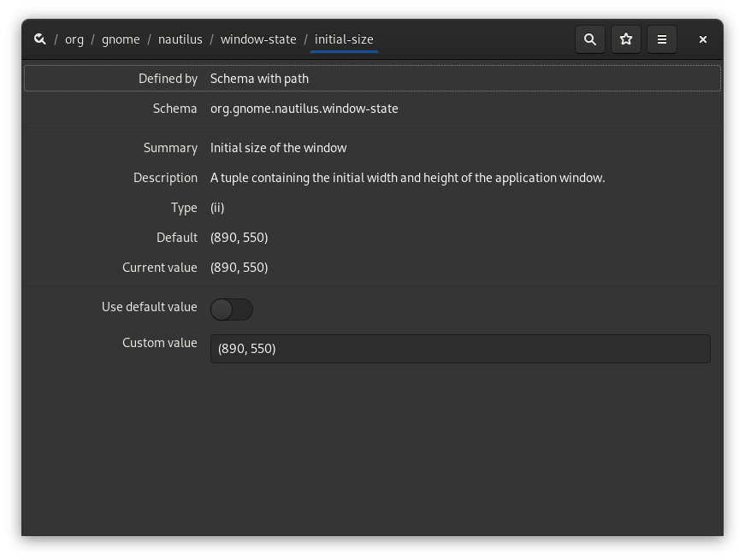Select the Schema row
The image size is (745, 560).
(372, 109)
